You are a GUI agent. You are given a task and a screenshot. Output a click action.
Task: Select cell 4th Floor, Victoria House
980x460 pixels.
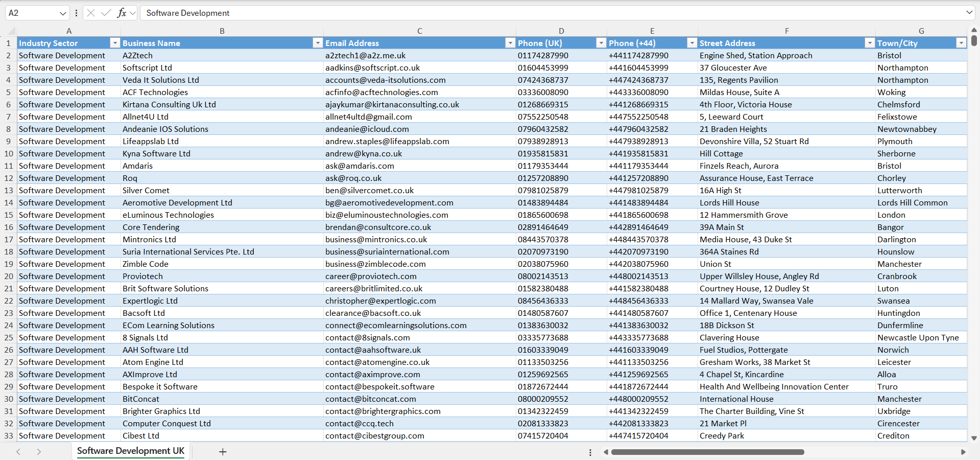point(786,104)
